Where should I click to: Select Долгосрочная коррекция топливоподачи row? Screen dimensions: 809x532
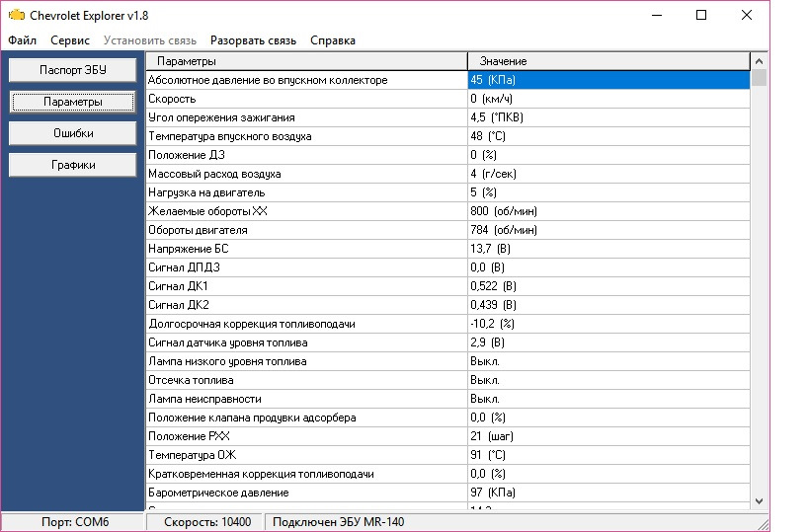pyautogui.click(x=447, y=324)
